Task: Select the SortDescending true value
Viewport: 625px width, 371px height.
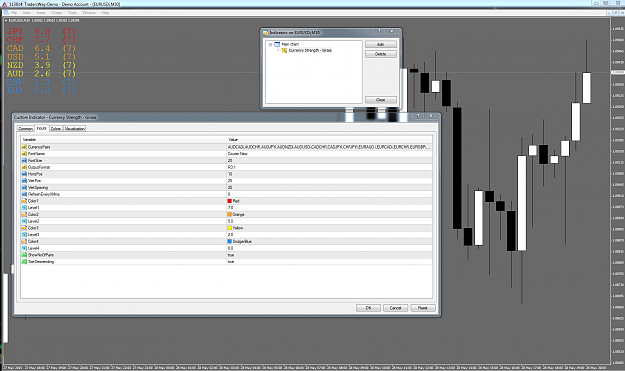Action: coord(329,262)
